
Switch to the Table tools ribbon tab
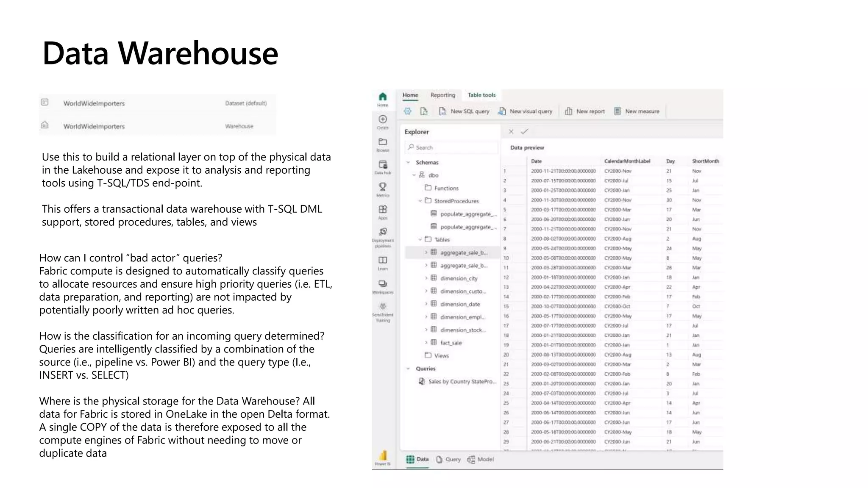[x=481, y=95]
